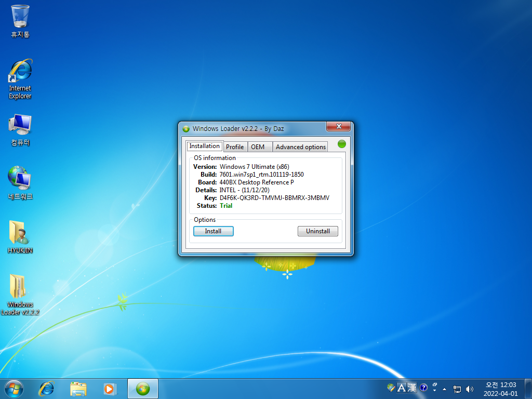Click the Windows Loader taskbar button
Viewport: 532px width, 399px height.
click(x=143, y=389)
